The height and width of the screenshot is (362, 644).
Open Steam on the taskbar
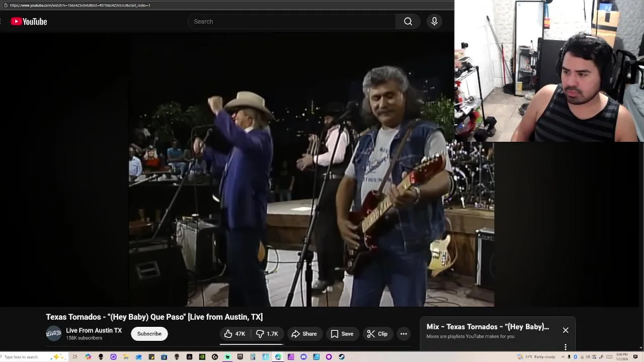[x=342, y=357]
